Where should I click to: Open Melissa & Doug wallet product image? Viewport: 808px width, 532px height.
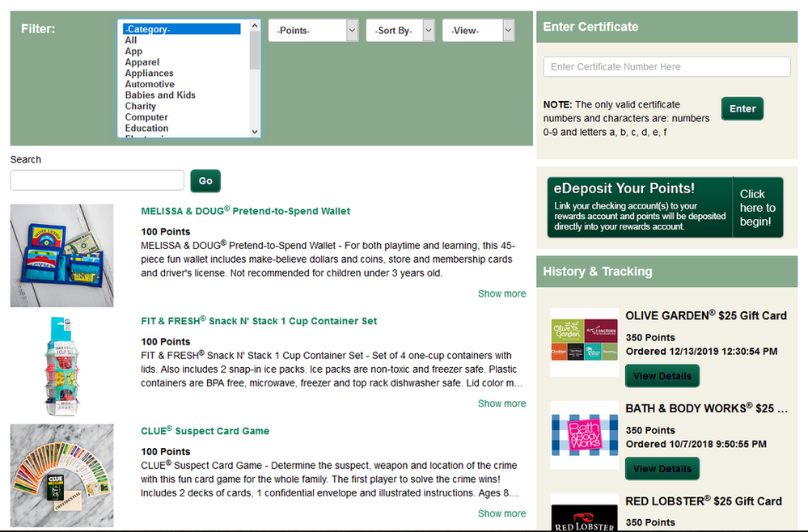pos(61,255)
